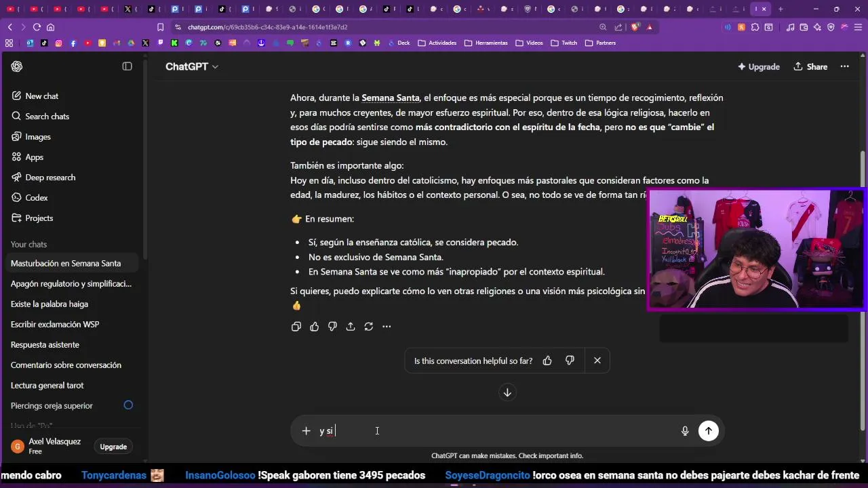868x488 pixels.
Task: Open the chat 'Lectura general tarot'
Action: pos(72,386)
